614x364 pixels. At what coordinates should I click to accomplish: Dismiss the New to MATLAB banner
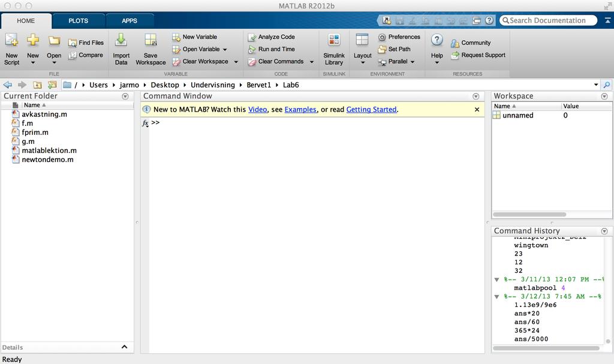coord(477,110)
